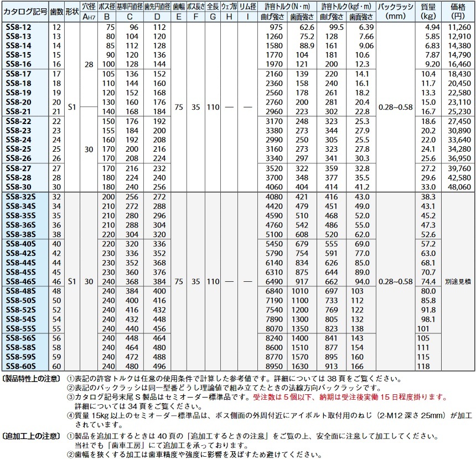The image size is (476, 459).
Task: Click the カタログ記号 column header
Action: point(25,12)
